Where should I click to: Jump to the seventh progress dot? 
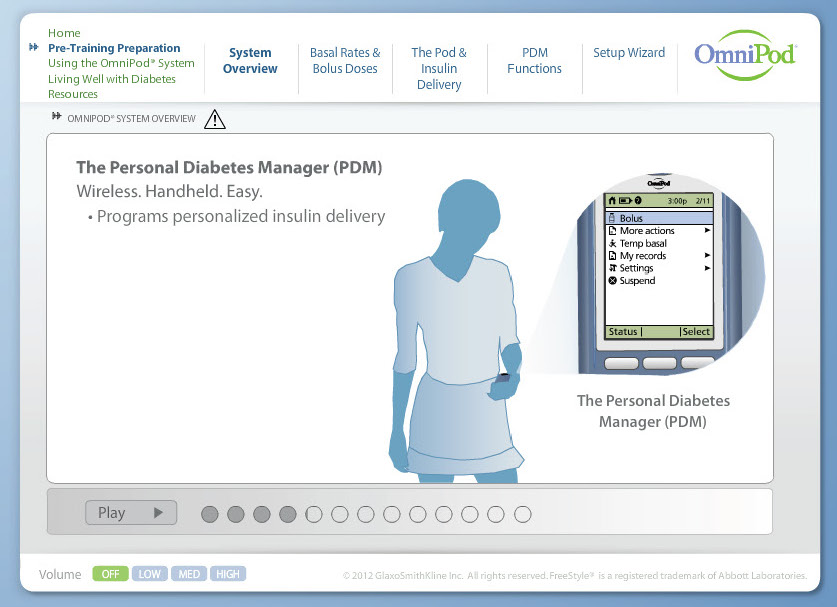coord(366,515)
